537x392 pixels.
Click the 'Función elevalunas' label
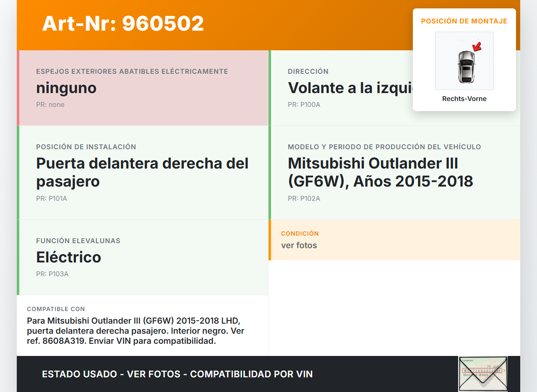pos(78,241)
